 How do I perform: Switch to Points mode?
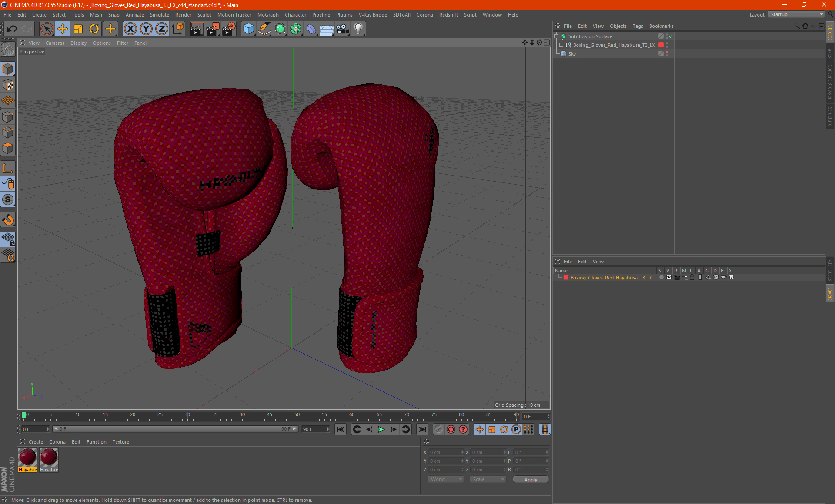8,117
